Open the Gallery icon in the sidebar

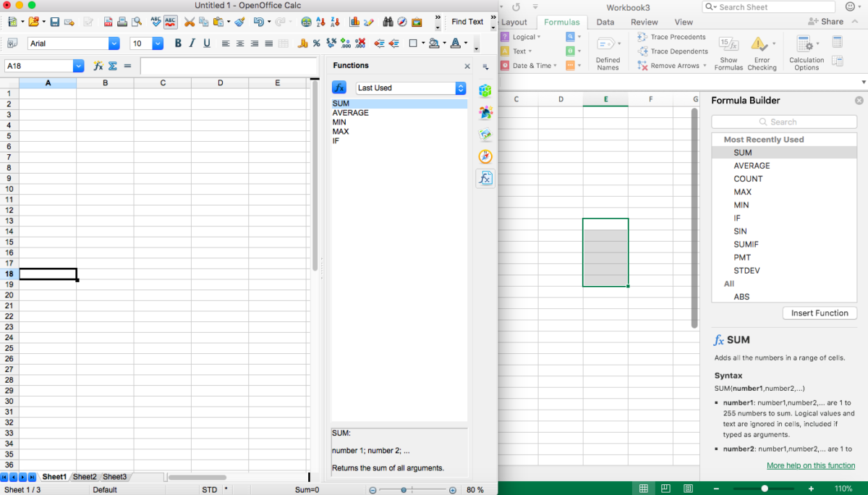point(485,134)
